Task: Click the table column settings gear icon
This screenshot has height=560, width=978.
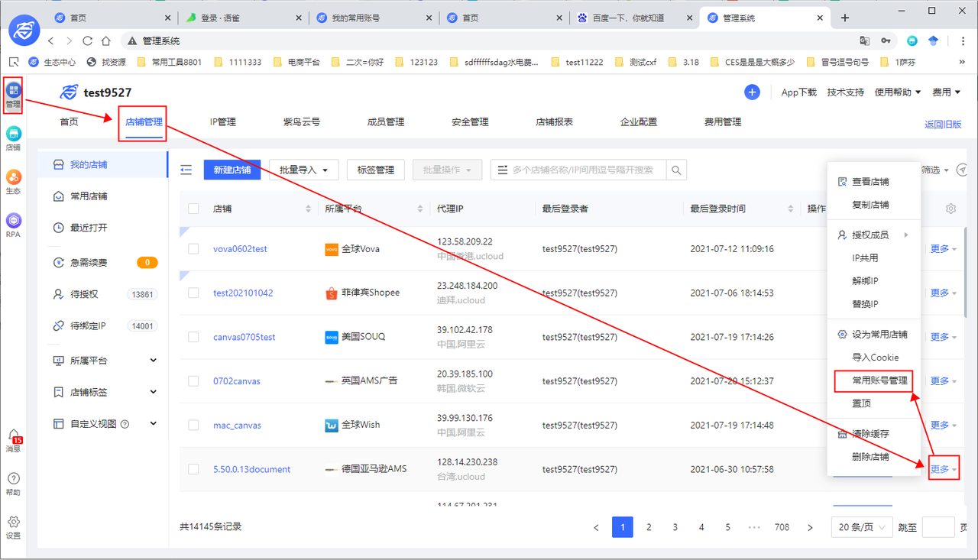Action: (950, 208)
